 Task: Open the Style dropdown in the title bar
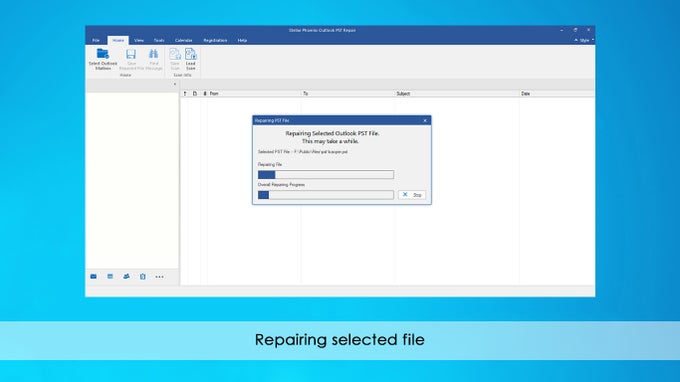(x=585, y=40)
